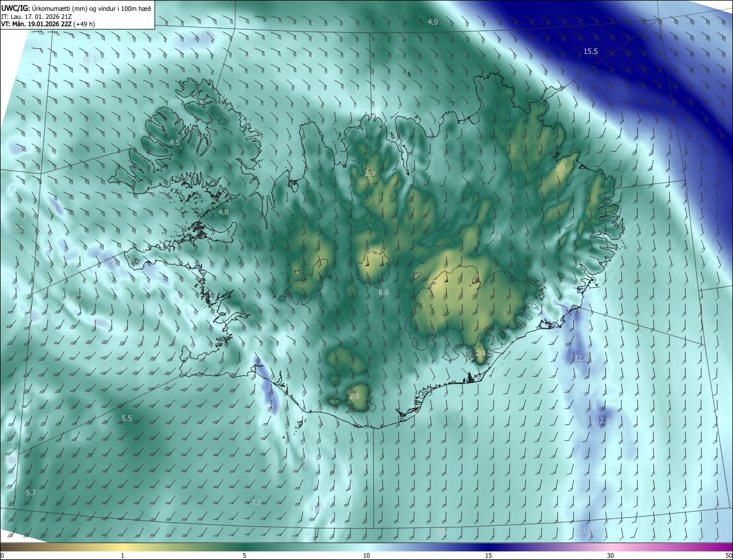This screenshot has height=560, width=733.
Task: Click the VT: Mán. 19.01.2026 22Z (+49 h) line
Action: 49,25
